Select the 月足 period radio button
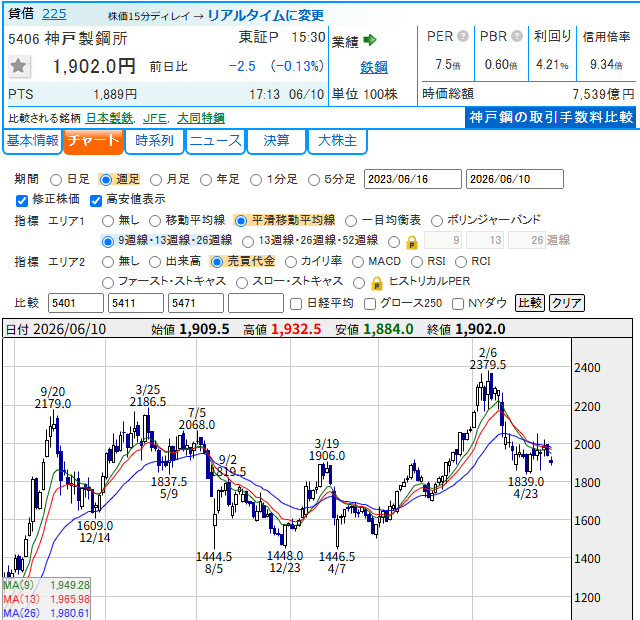This screenshot has height=620, width=640. click(156, 180)
